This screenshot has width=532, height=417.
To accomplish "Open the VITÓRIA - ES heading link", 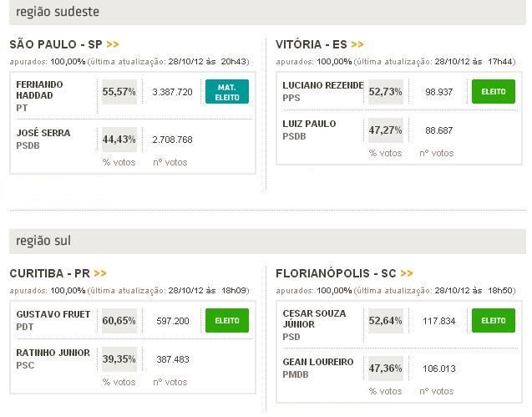I will point(312,44).
